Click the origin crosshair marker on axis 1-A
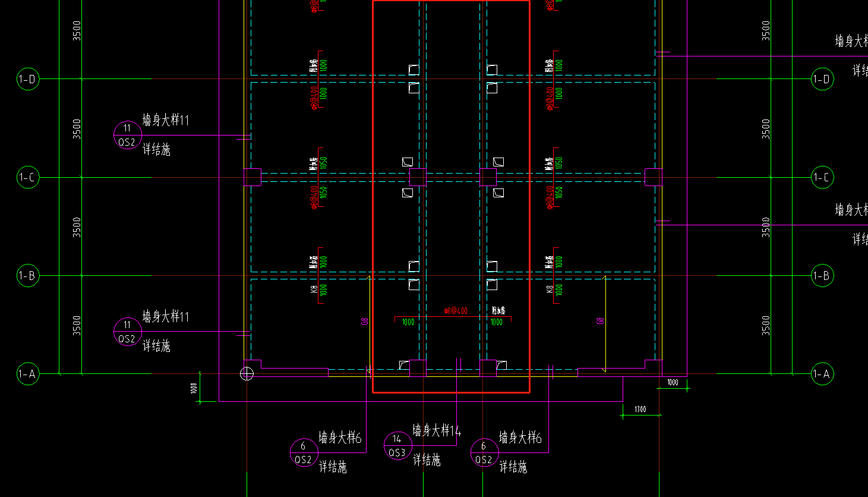The image size is (868, 497). point(247,374)
